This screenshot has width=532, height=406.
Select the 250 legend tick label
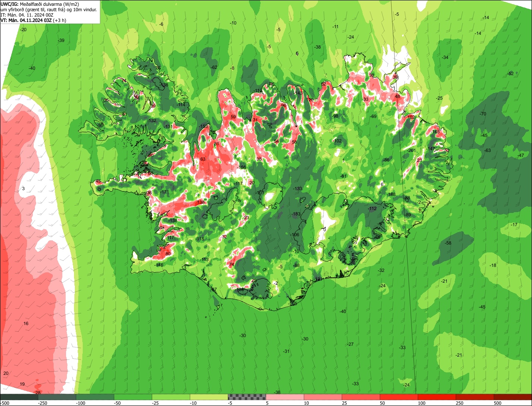click(x=460, y=403)
